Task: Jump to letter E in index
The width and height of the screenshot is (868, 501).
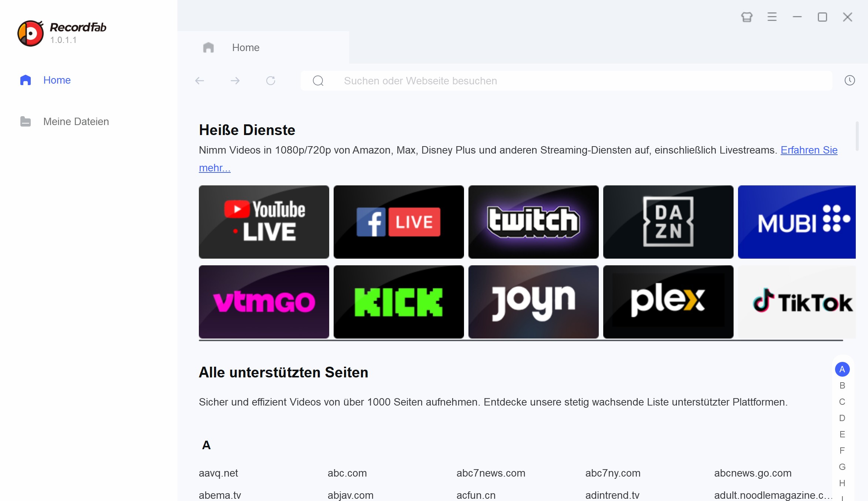Action: point(842,434)
